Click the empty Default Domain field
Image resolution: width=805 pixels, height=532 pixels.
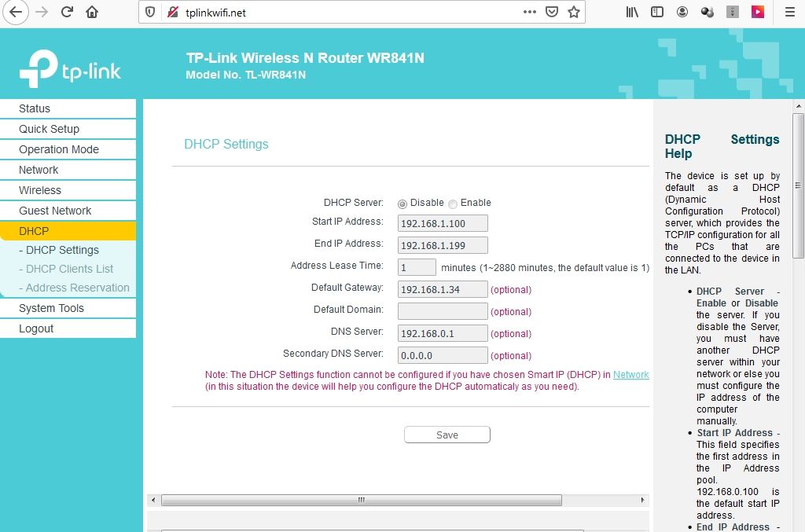point(443,311)
